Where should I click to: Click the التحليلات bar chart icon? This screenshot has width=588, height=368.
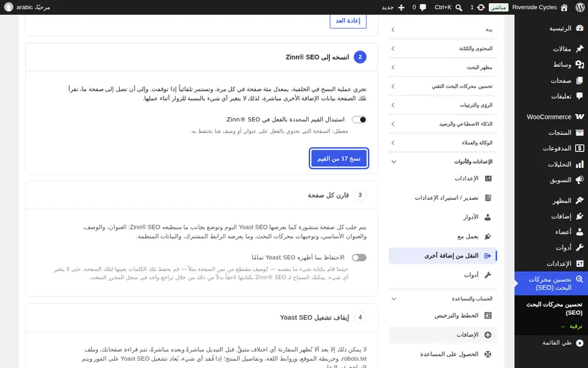(580, 164)
